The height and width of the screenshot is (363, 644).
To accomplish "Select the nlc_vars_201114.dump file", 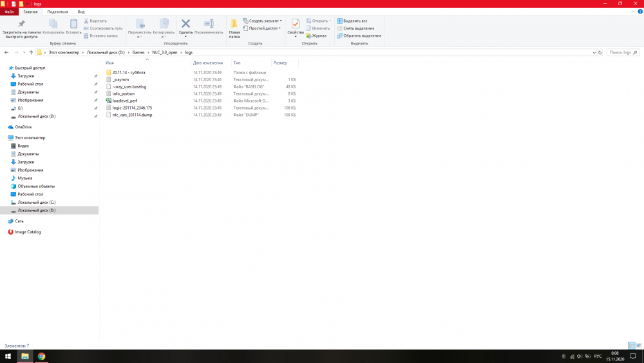I will 132,115.
